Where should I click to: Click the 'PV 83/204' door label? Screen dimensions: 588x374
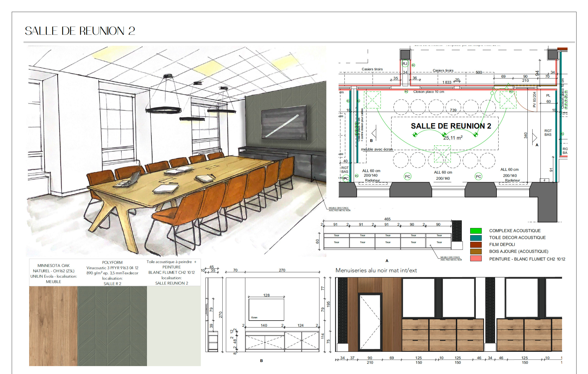tap(534, 99)
